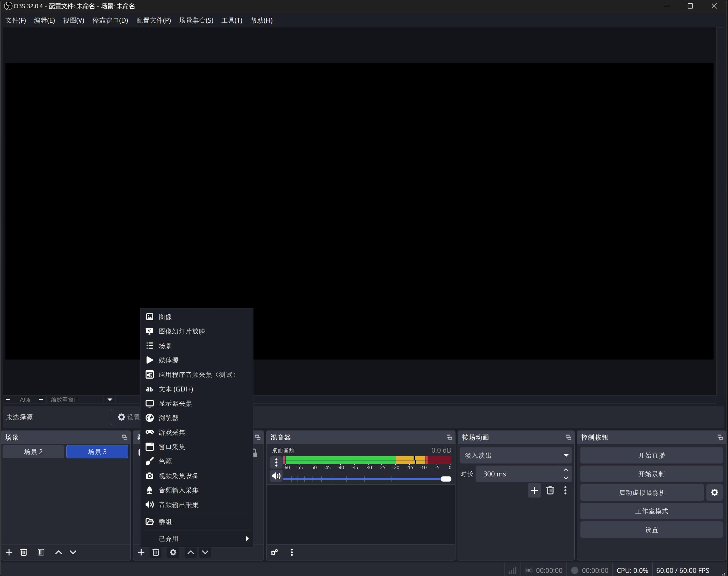Click 开始录制 button
Screen dimensions: 728x576
(x=651, y=474)
